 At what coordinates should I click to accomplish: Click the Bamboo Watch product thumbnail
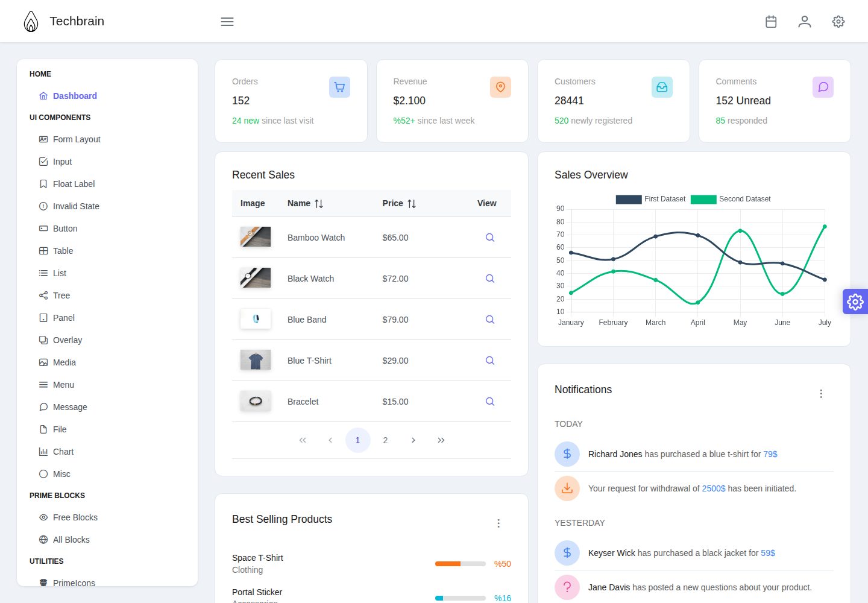coord(256,237)
